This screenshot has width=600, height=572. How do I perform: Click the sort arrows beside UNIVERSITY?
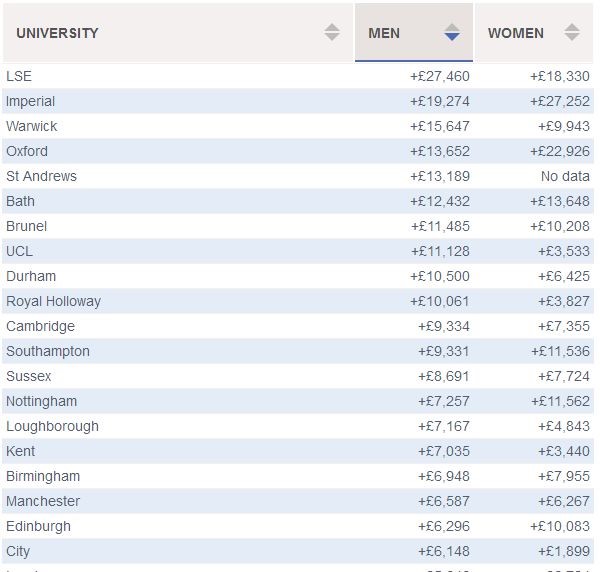pyautogui.click(x=332, y=33)
